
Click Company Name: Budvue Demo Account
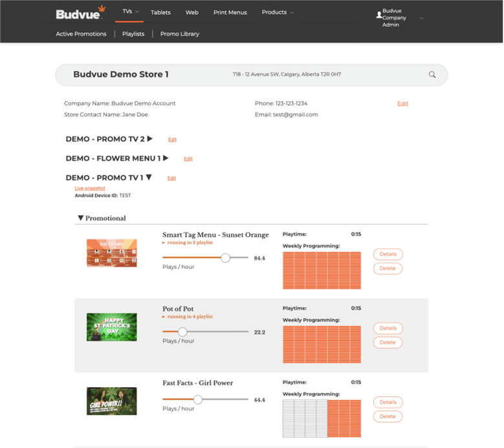point(120,103)
